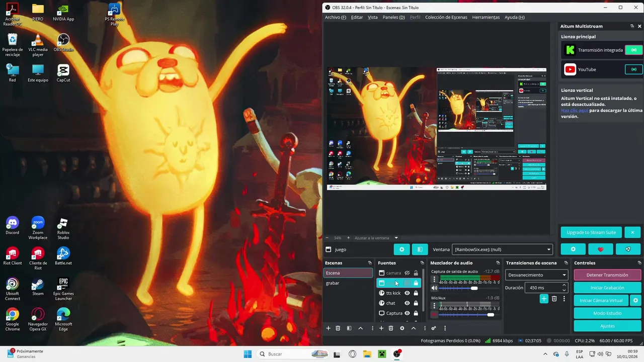
Task: Open Archivo menu
Action: [x=336, y=17]
